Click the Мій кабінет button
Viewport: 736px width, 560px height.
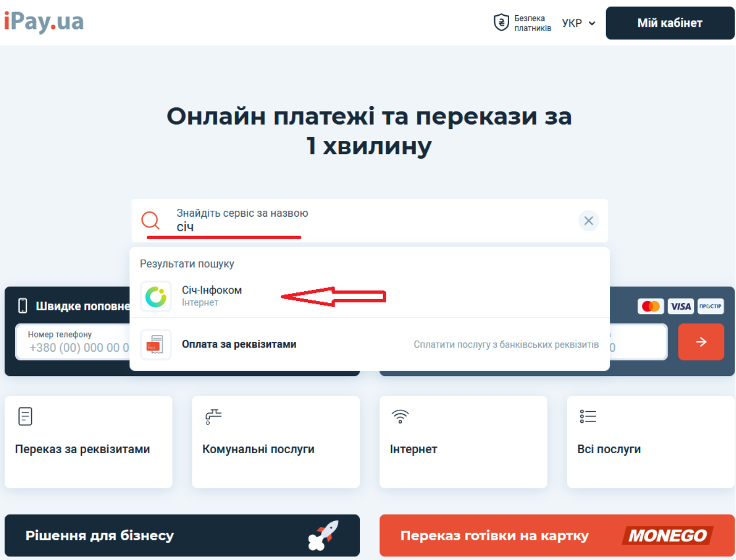click(x=670, y=23)
